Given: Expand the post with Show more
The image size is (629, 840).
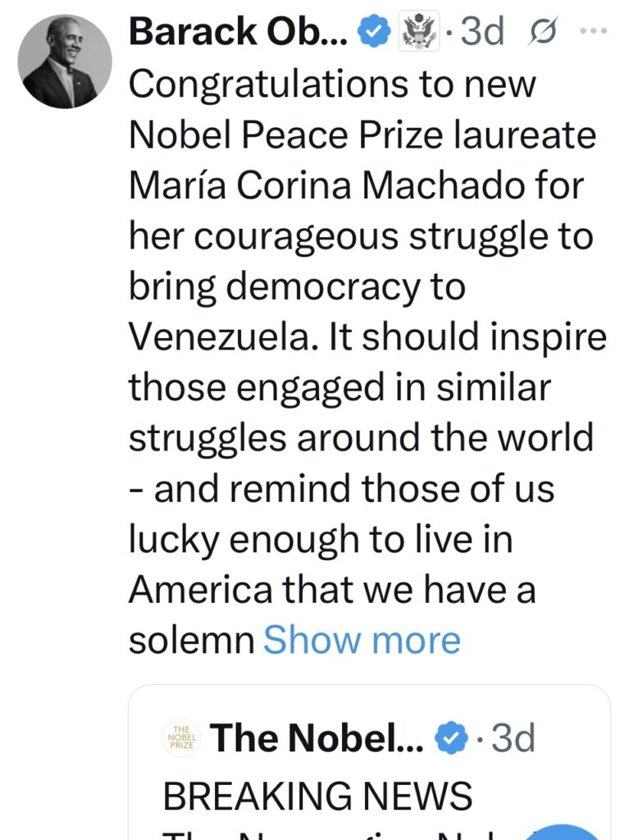Looking at the screenshot, I should (x=362, y=640).
